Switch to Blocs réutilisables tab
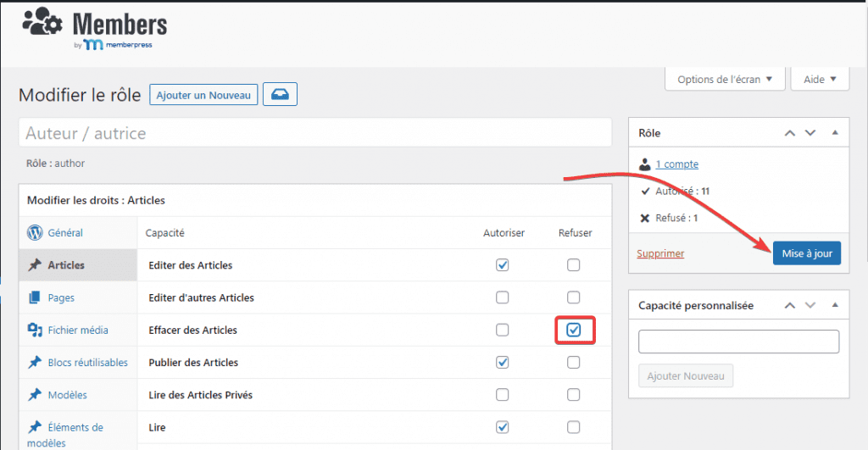 click(x=78, y=362)
